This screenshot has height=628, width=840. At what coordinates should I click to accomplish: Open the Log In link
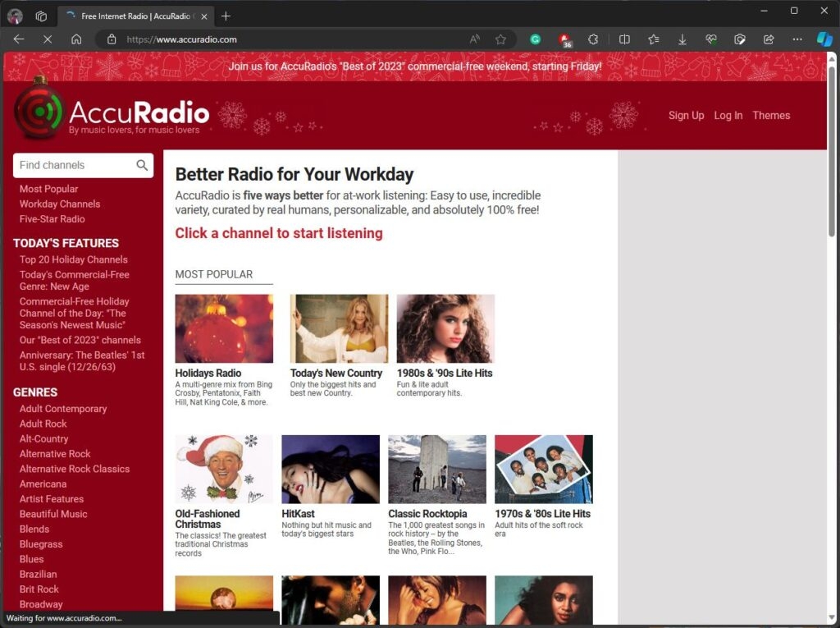(728, 115)
